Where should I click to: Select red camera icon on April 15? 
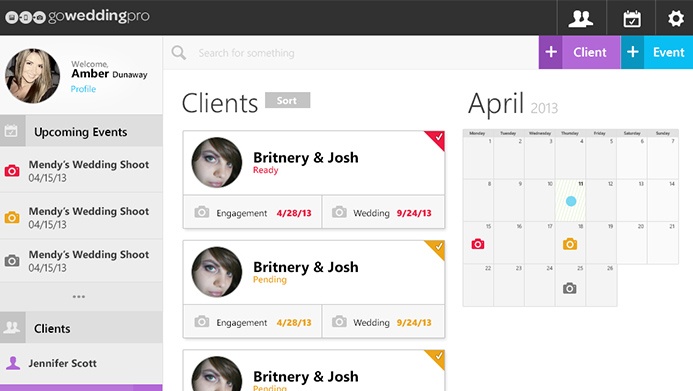click(477, 244)
